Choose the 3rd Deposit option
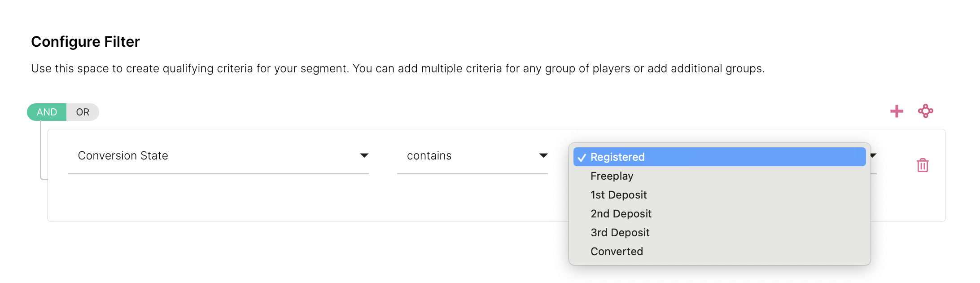Screen dimensions: 980x283 (620, 233)
